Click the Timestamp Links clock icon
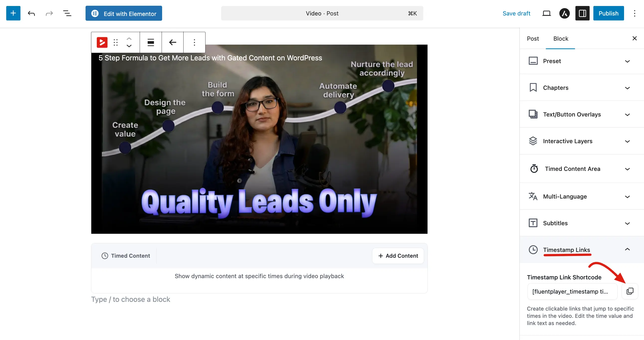Viewport: 644px width, 340px height. [533, 250]
